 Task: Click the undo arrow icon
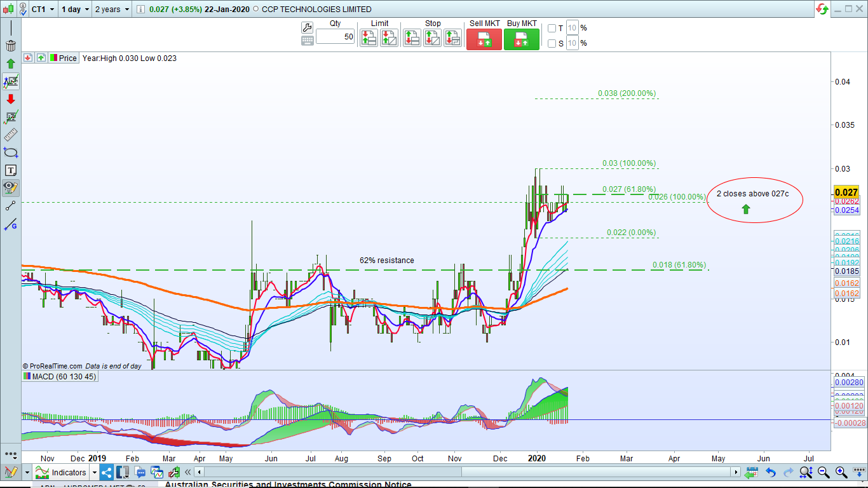771,472
